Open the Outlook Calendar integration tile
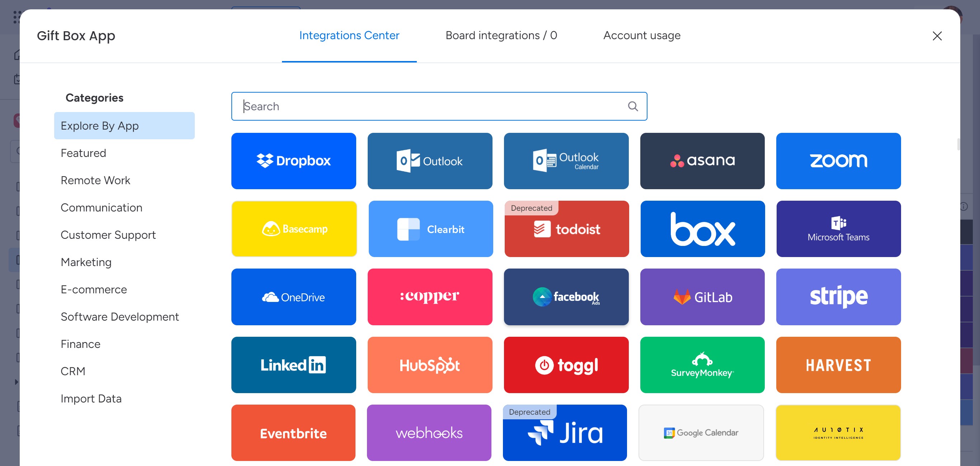Viewport: 980px width, 466px height. [x=566, y=161]
